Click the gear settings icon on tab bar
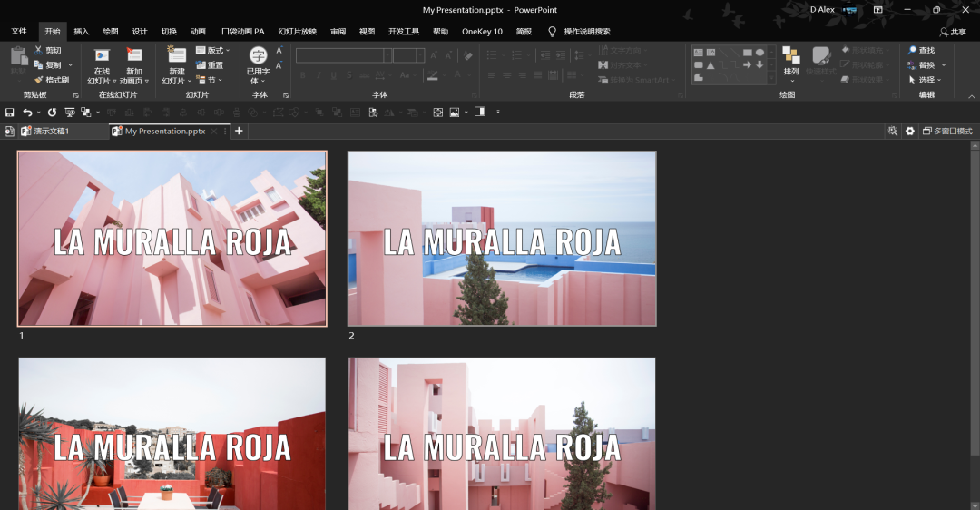The height and width of the screenshot is (510, 980). pos(910,132)
